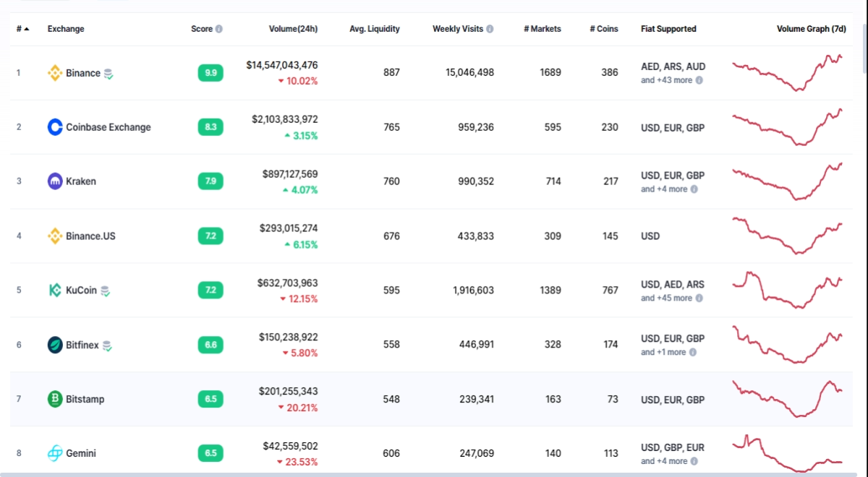868x477 pixels.
Task: Open the KuCoin exchange page link
Action: point(82,291)
